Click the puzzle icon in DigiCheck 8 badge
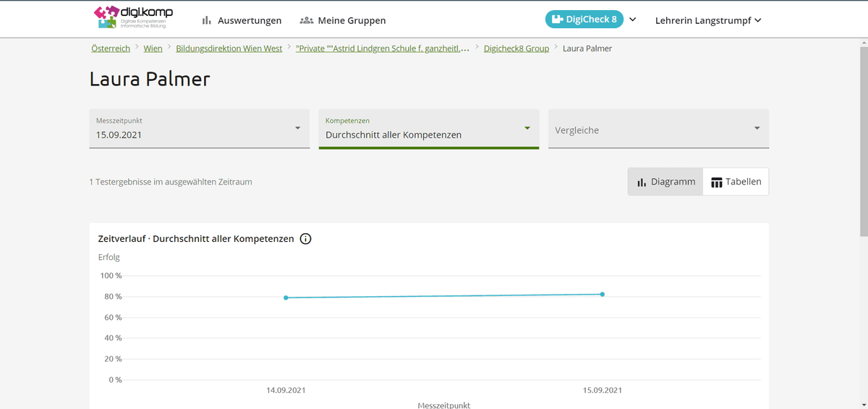This screenshot has height=409, width=868. click(557, 20)
